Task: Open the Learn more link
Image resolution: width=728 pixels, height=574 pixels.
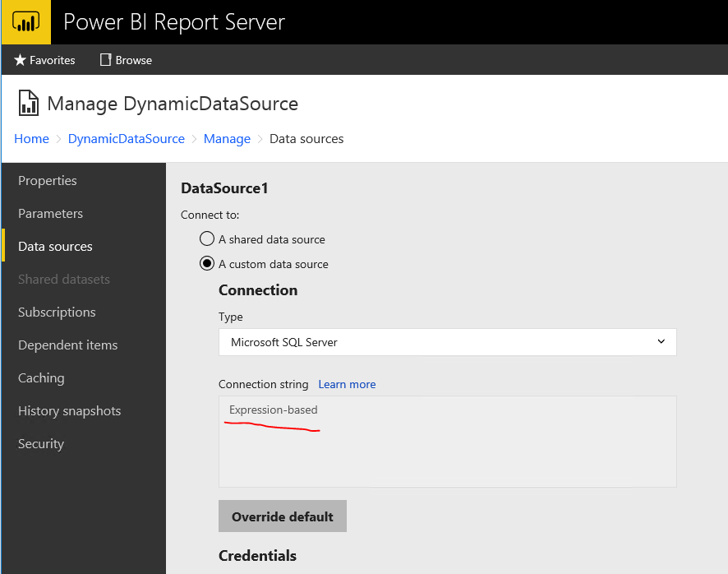Action: click(347, 384)
